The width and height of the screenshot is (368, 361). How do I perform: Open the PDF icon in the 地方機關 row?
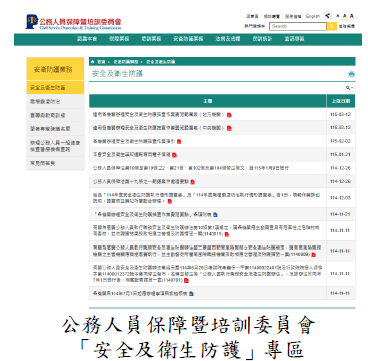pos(229,115)
